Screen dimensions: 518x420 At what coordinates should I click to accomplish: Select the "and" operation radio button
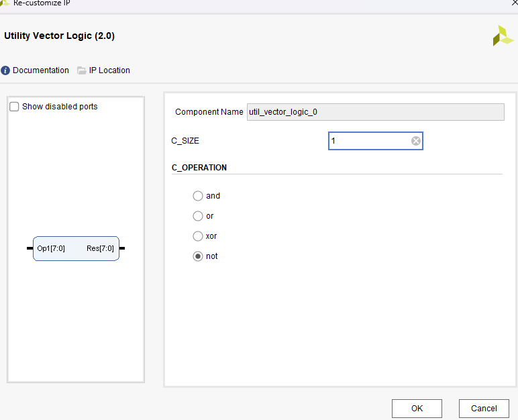tap(198, 196)
